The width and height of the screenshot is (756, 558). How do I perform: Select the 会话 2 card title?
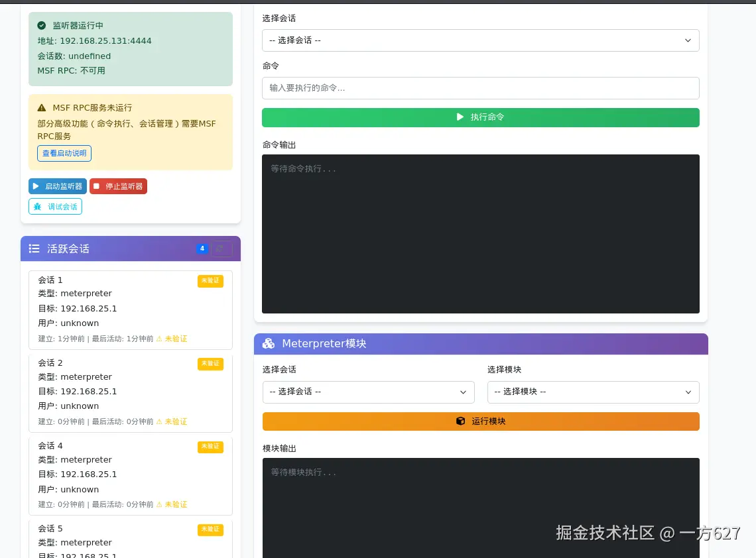click(x=50, y=363)
